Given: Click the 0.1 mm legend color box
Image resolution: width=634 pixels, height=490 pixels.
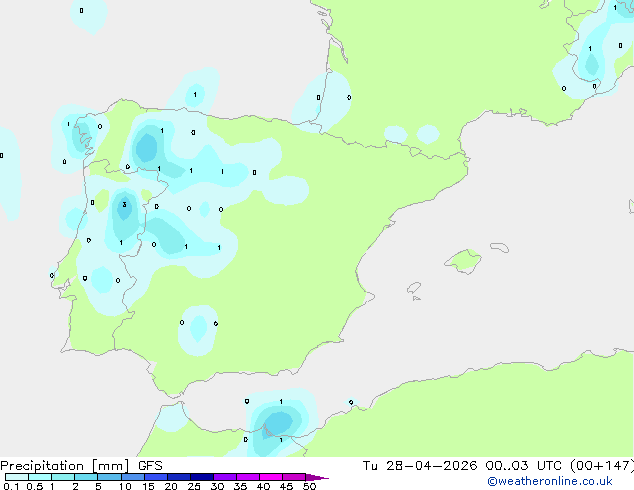Looking at the screenshot, I should [x=17, y=477].
